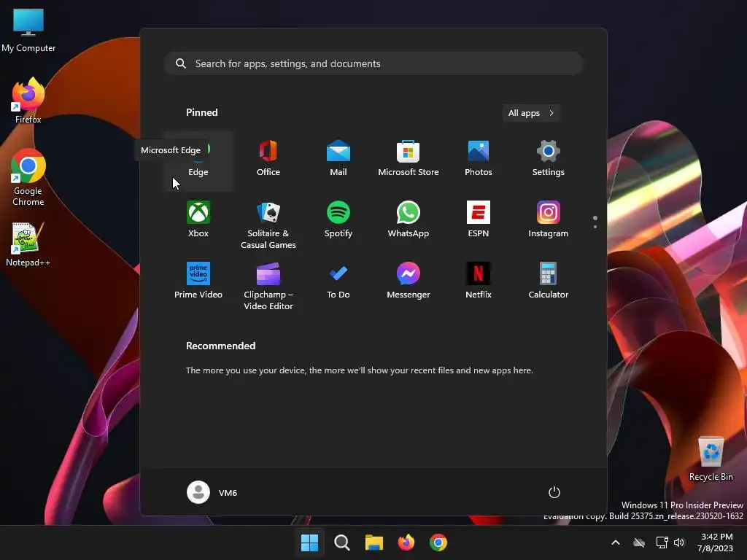This screenshot has height=560, width=747.
Task: Show hidden system tray icons
Action: coord(616,542)
